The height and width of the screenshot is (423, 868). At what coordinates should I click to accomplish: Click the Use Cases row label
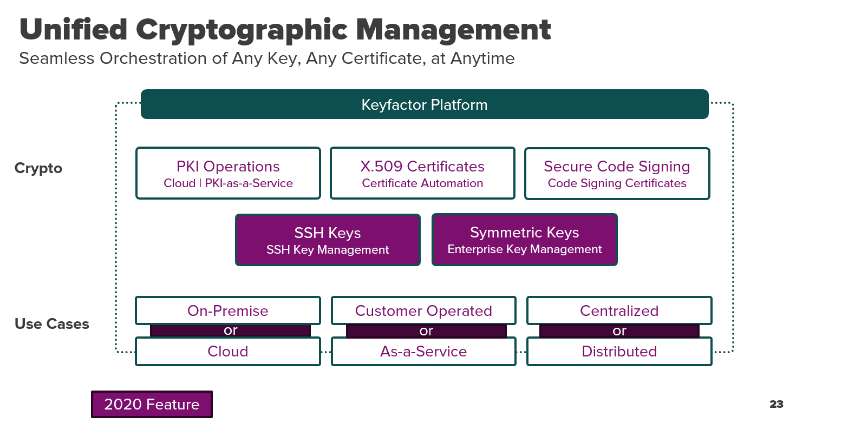[x=52, y=323]
